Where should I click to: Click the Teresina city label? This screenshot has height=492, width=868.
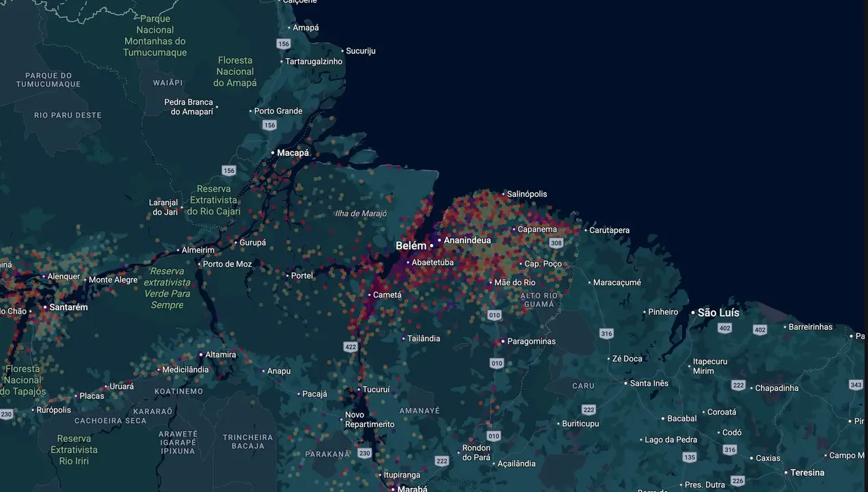[x=807, y=473]
